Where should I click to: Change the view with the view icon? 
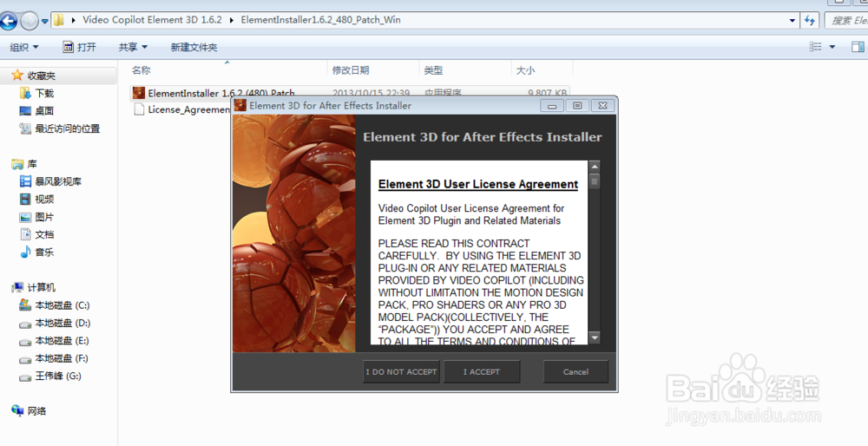tap(815, 47)
